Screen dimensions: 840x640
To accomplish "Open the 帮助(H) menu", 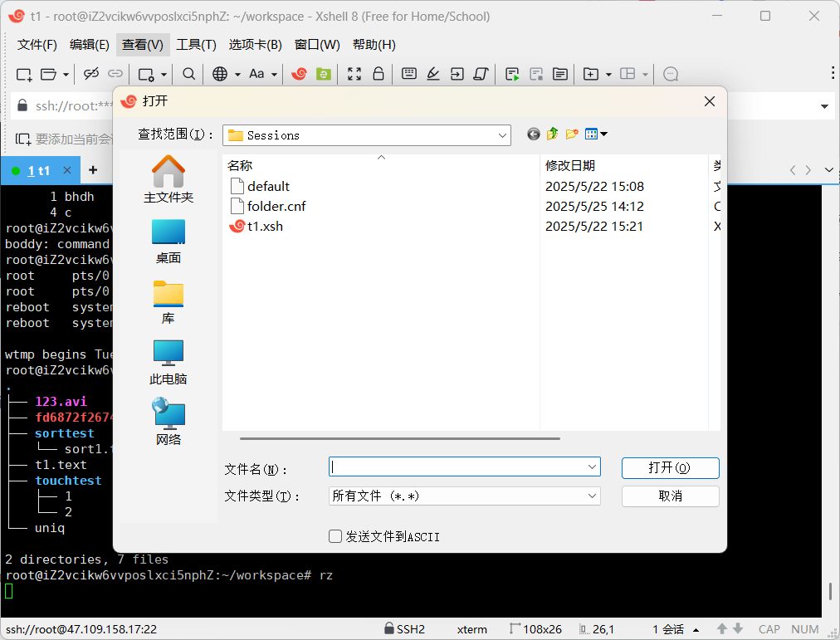I will (x=374, y=45).
